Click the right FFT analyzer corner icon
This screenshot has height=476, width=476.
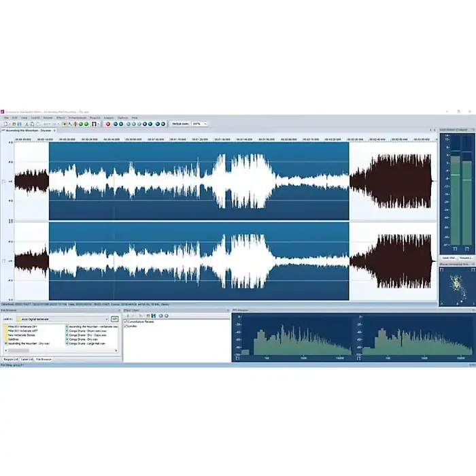[358, 358]
